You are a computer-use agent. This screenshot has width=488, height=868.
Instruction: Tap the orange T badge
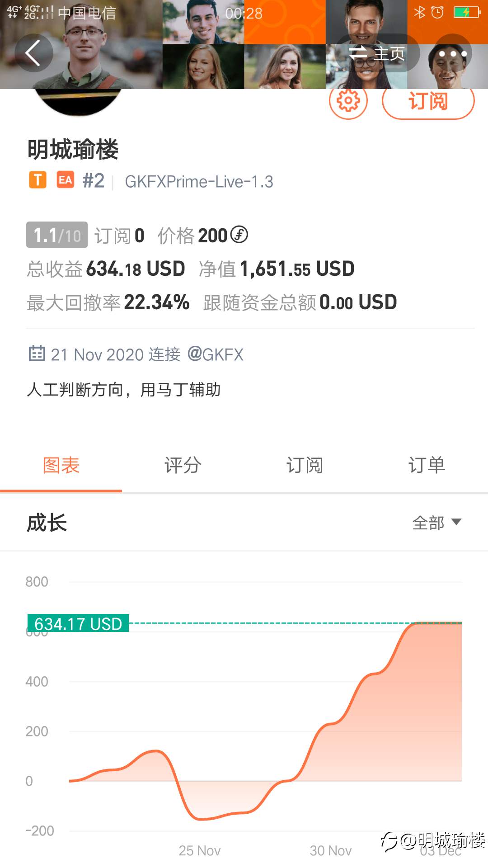pyautogui.click(x=38, y=180)
